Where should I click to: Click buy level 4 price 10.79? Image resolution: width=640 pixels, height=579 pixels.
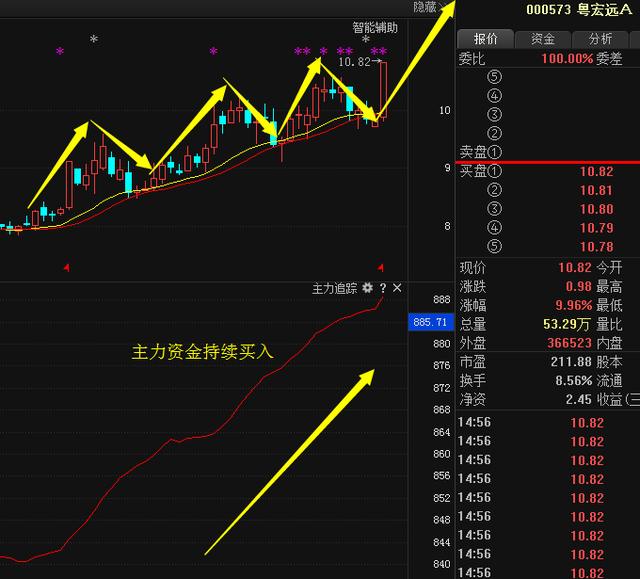596,228
